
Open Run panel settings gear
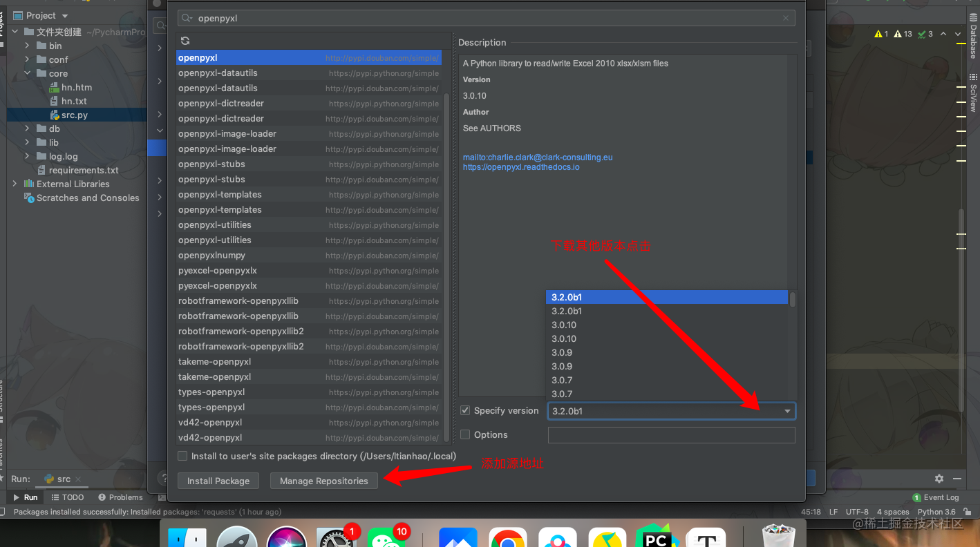pos(939,479)
